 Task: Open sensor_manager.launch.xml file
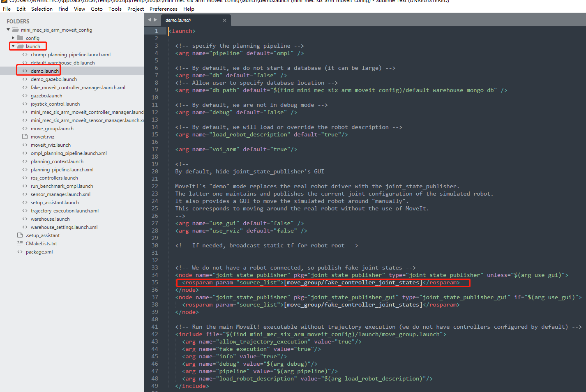point(60,194)
